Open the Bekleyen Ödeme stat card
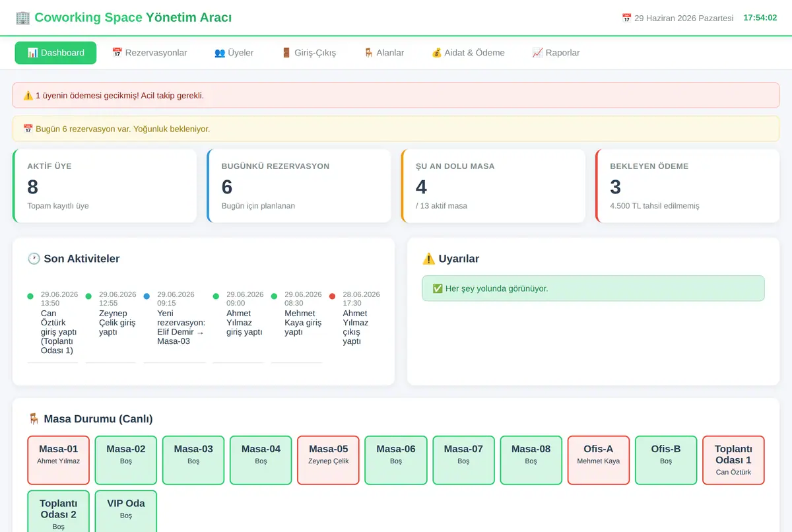 pyautogui.click(x=687, y=185)
